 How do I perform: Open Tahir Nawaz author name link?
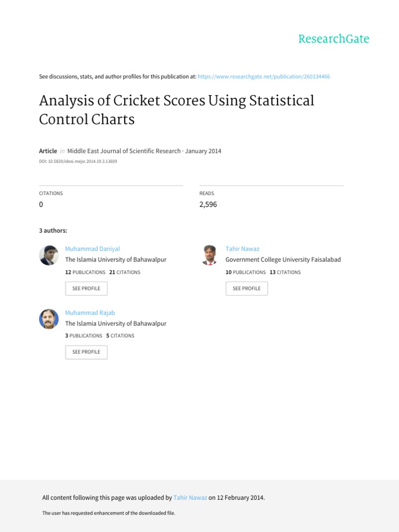[x=242, y=249]
